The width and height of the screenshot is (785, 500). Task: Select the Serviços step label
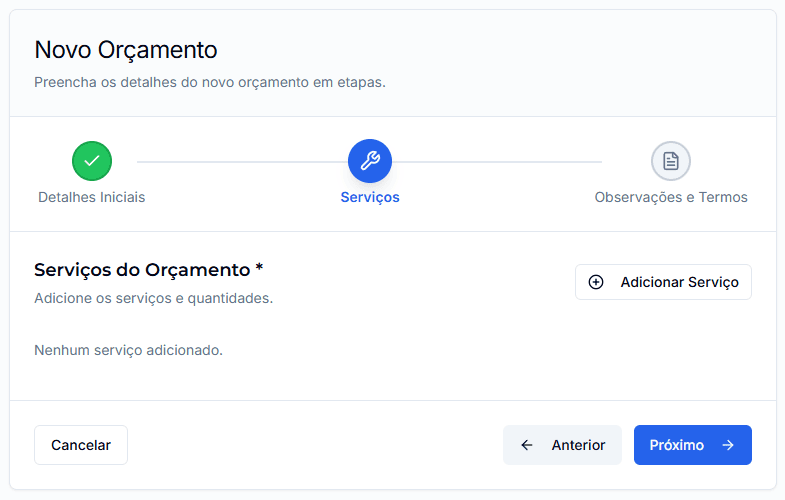click(x=370, y=197)
